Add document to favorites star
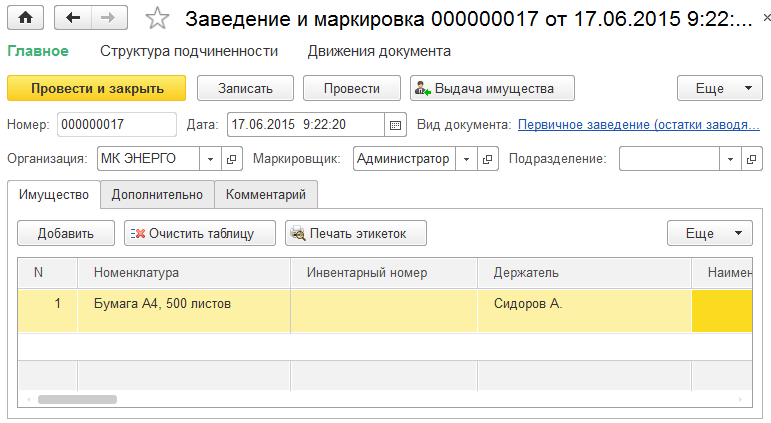Image resolution: width=771 pixels, height=423 pixels. [157, 19]
